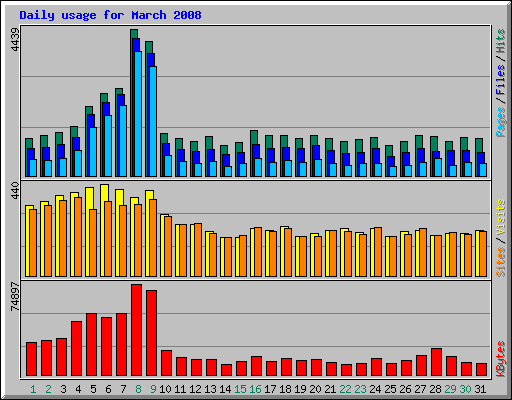Click day 24 on the date axis
The image size is (512, 400).
375,389
